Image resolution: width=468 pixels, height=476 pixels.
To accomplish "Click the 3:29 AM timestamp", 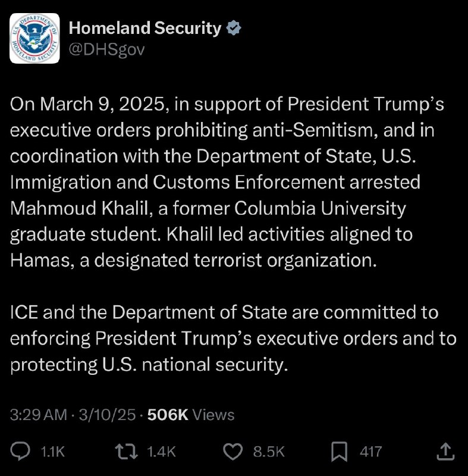I will coord(39,415).
